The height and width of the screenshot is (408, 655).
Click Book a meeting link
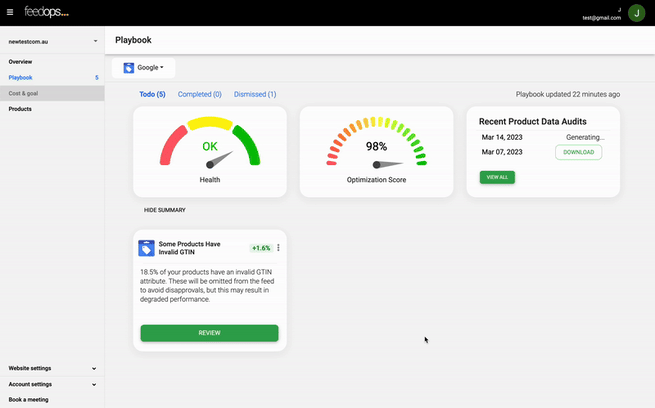[28, 400]
